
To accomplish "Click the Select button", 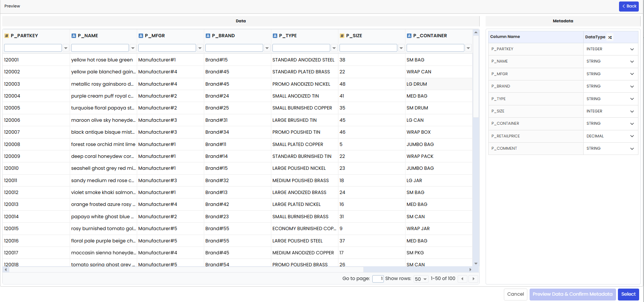I will 628,294.
